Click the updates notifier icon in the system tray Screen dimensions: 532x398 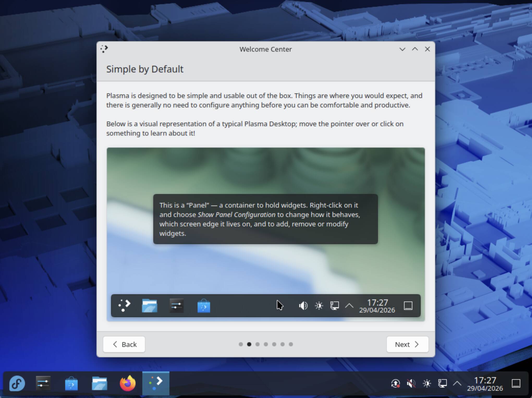395,383
